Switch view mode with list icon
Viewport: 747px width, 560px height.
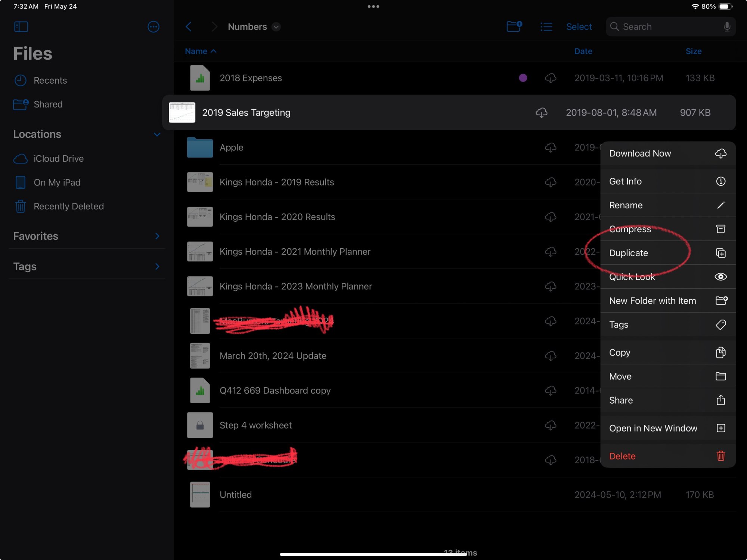[546, 27]
